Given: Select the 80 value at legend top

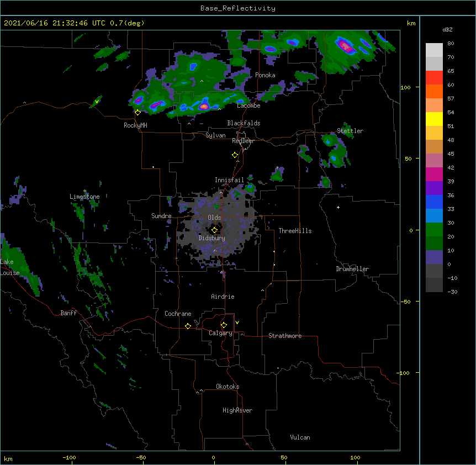Looking at the screenshot, I should 451,44.
